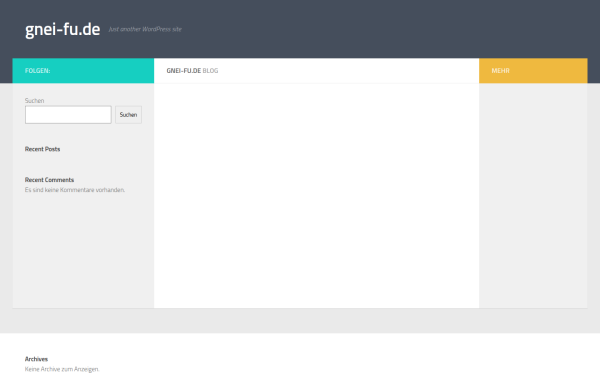This screenshot has width=600, height=375.
Task: Click the 'Just another WordPress site' tagline
Action: [145, 29]
